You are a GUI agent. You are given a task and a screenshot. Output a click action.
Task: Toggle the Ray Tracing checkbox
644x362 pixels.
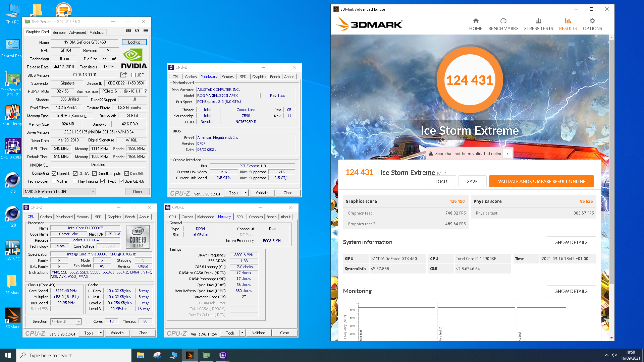point(75,181)
